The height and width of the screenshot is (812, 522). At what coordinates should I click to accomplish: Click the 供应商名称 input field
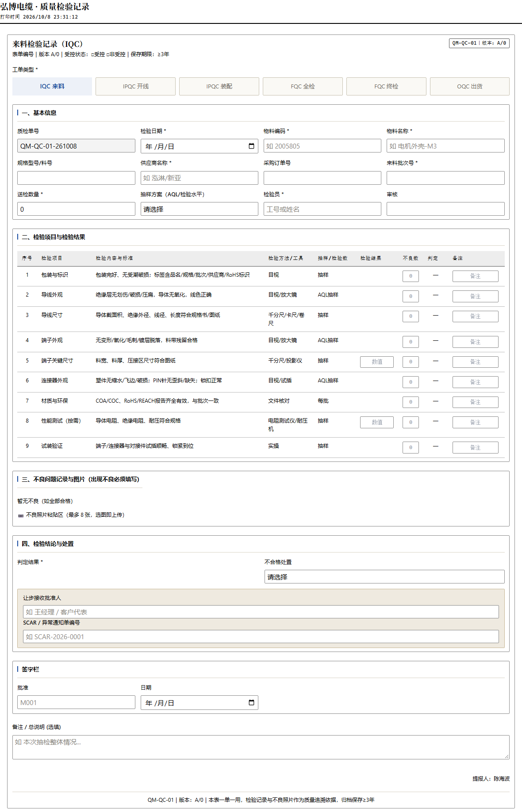point(200,178)
